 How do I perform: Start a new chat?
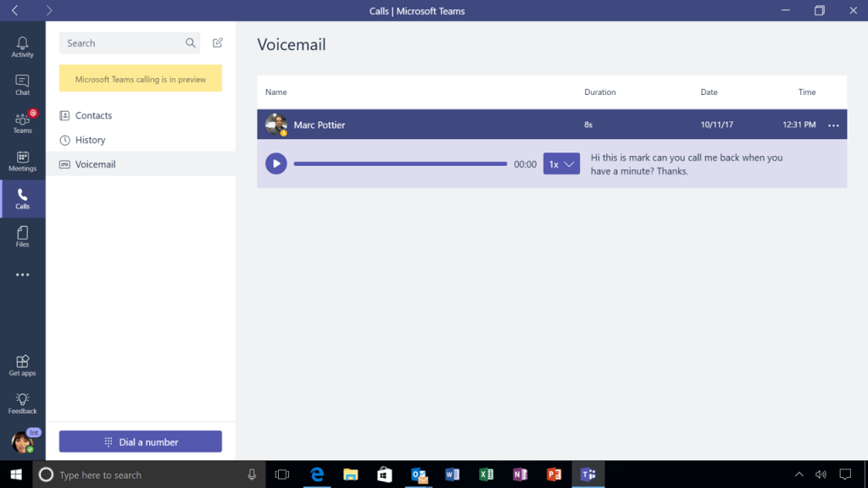[x=217, y=42]
